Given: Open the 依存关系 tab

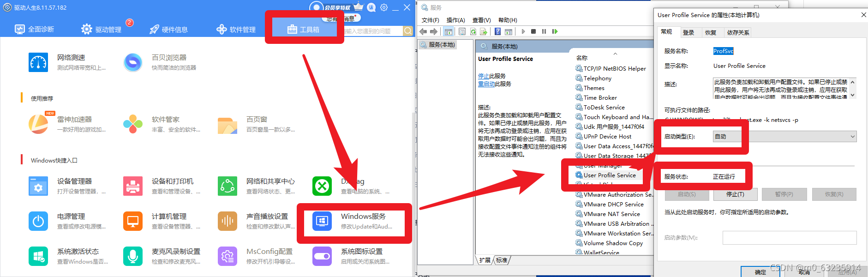Looking at the screenshot, I should point(738,32).
